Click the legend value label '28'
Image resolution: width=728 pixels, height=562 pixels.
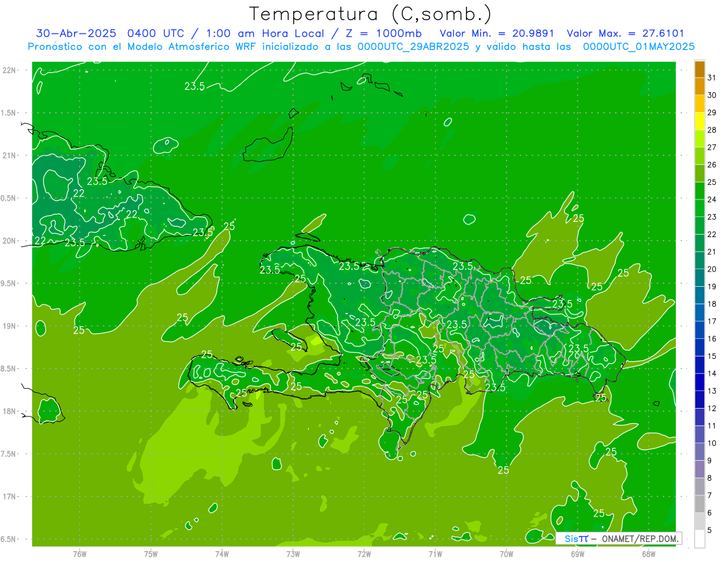pyautogui.click(x=712, y=130)
